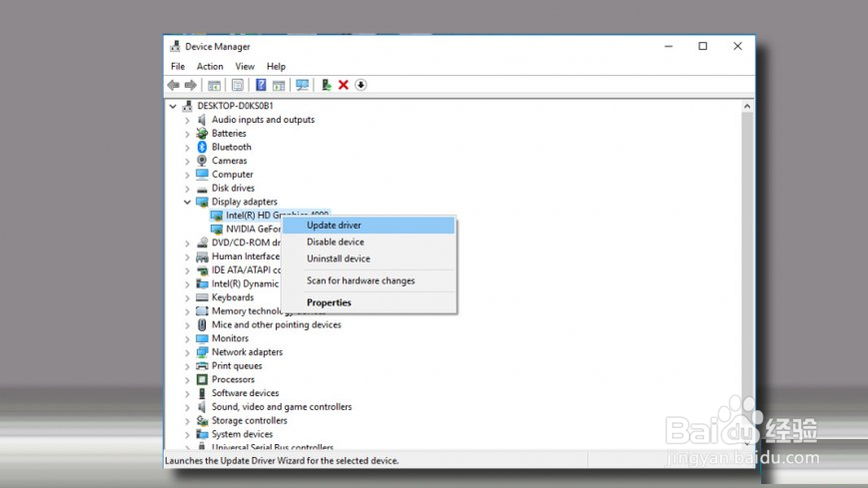Select the IDE ATA/ATAPI controllers row
The image size is (868, 488).
(239, 270)
